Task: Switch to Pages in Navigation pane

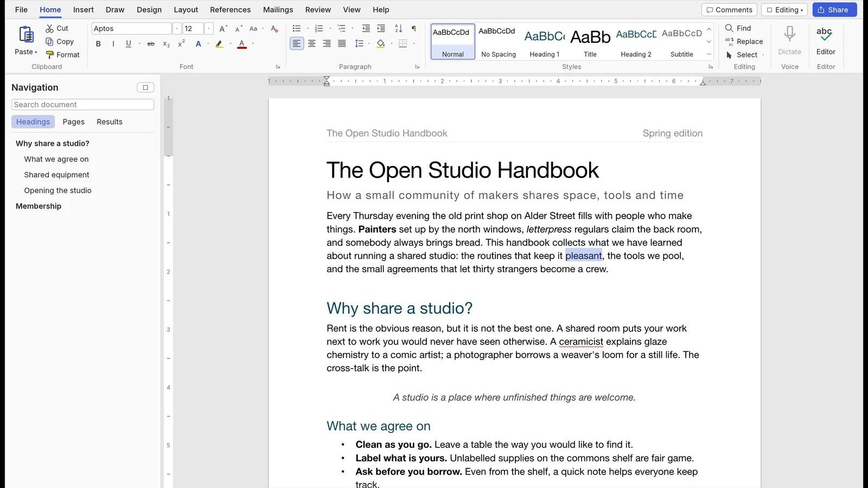Action: click(74, 122)
